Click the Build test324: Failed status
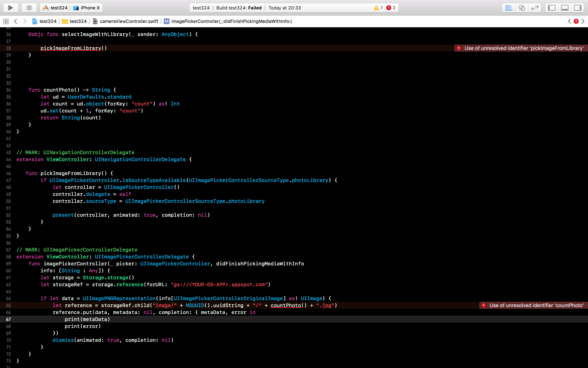Screen dimensions: 588x368 pos(239,8)
